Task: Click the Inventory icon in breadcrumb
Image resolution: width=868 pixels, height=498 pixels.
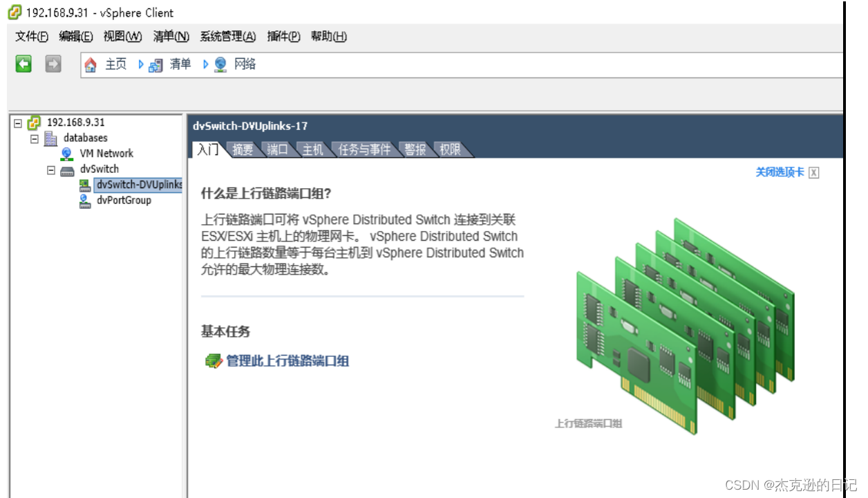Action: [156, 65]
